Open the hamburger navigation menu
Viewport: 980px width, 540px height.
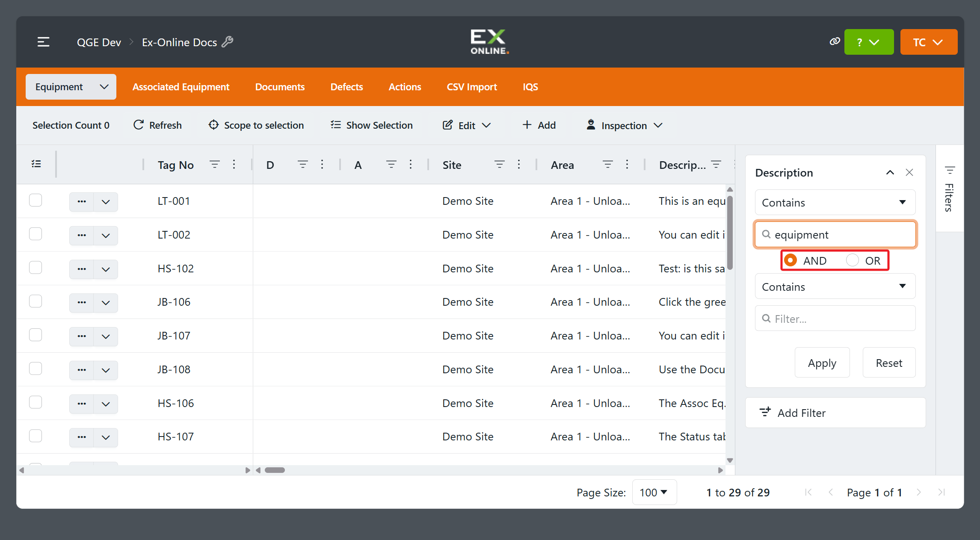pyautogui.click(x=44, y=42)
